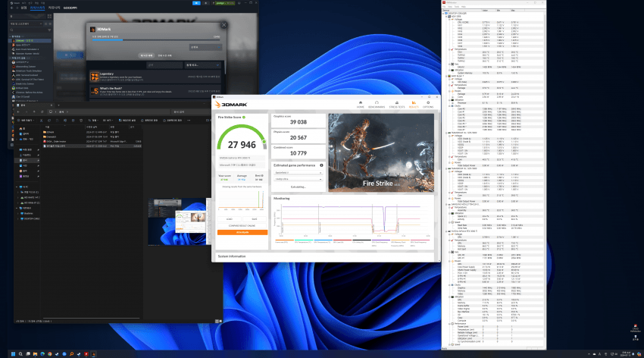The width and height of the screenshot is (644, 358).
Task: Collapse the This PC node in Explorer
Action: click(17, 187)
